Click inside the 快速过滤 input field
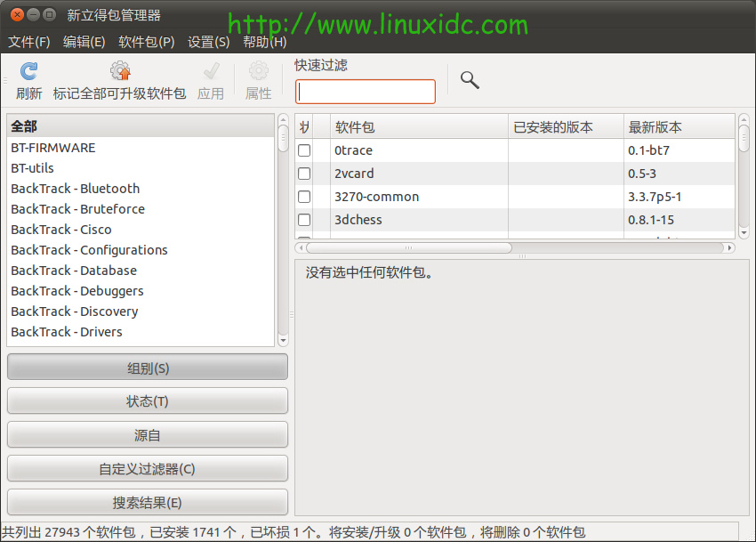Screen dimensions: 756x542 tap(365, 91)
